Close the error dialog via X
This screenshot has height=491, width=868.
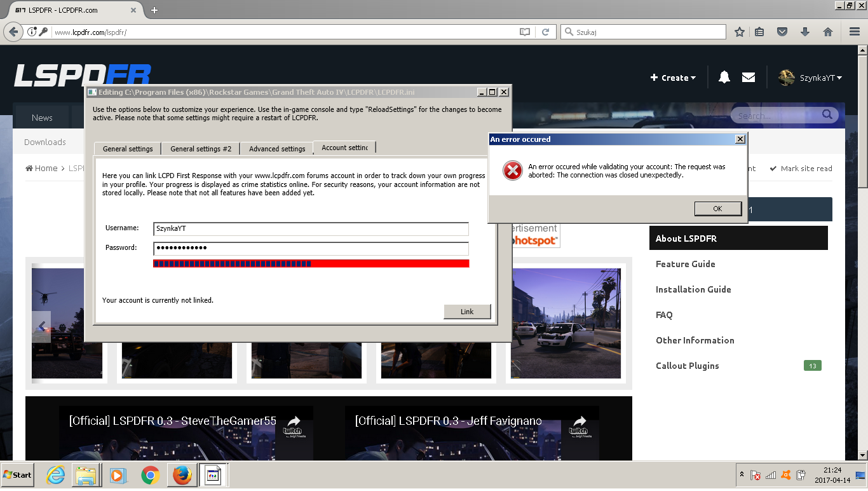(740, 139)
